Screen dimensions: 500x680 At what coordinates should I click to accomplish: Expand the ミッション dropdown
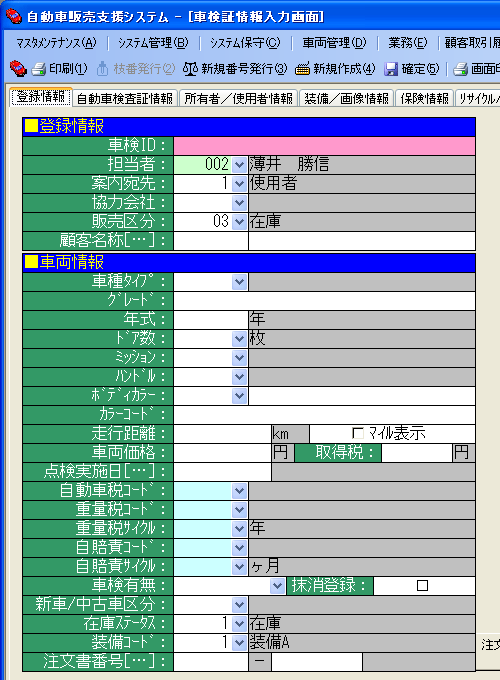[239, 358]
